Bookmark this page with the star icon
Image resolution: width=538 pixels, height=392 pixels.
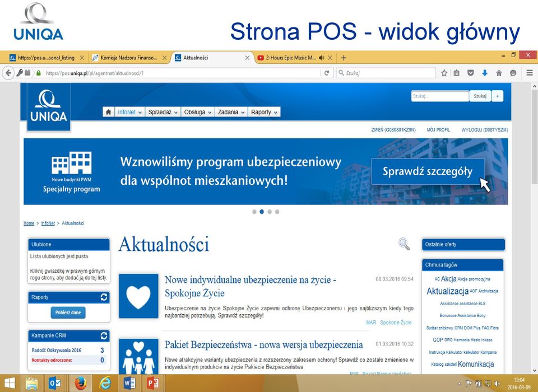pyautogui.click(x=444, y=73)
